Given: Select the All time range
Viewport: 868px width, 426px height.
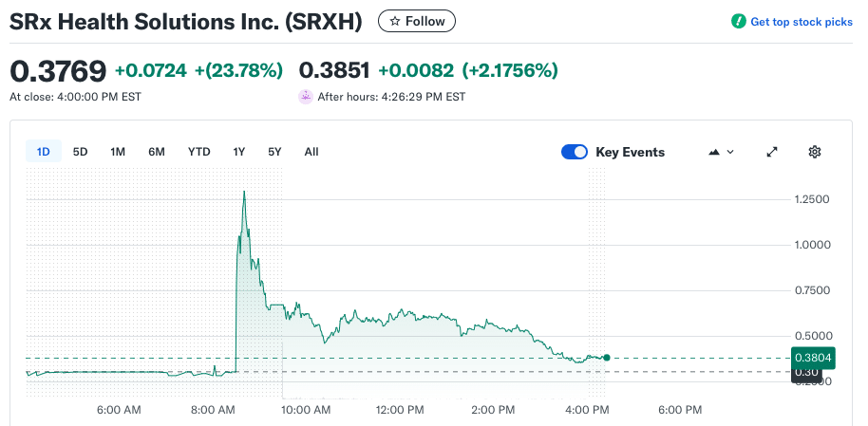Looking at the screenshot, I should tap(311, 152).
